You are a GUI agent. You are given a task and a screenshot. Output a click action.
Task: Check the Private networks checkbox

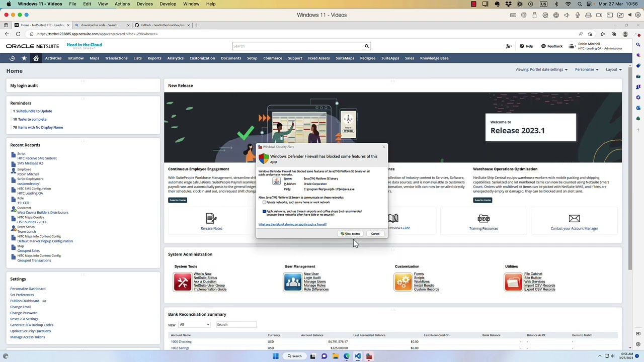point(264,203)
